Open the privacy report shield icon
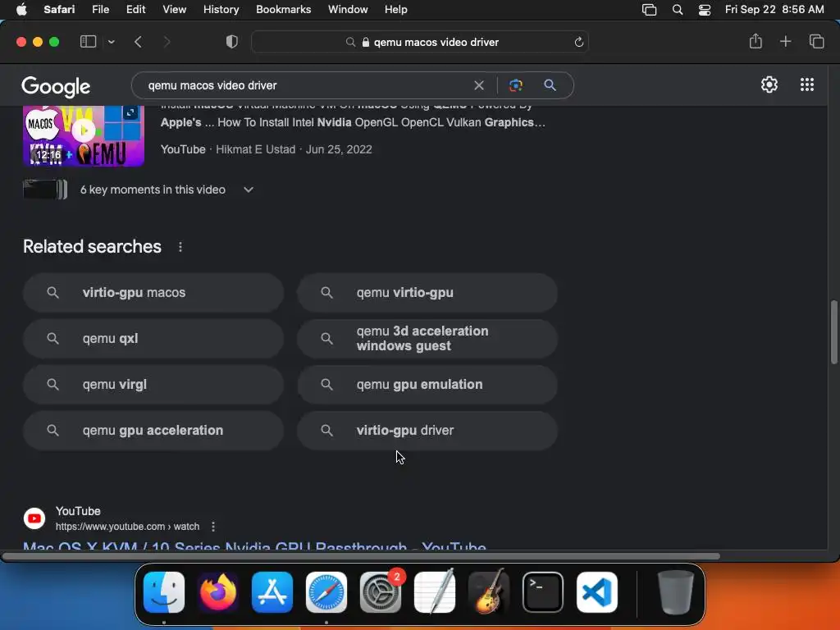 click(x=231, y=42)
